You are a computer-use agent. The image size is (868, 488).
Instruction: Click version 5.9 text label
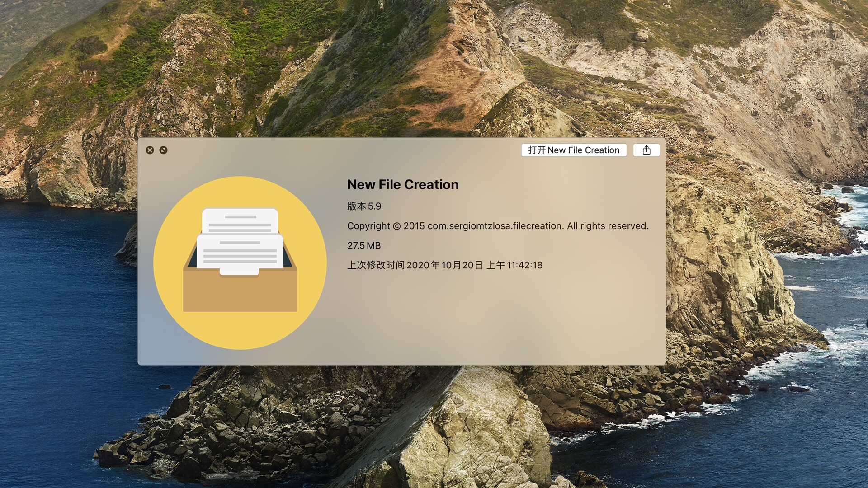pyautogui.click(x=364, y=206)
